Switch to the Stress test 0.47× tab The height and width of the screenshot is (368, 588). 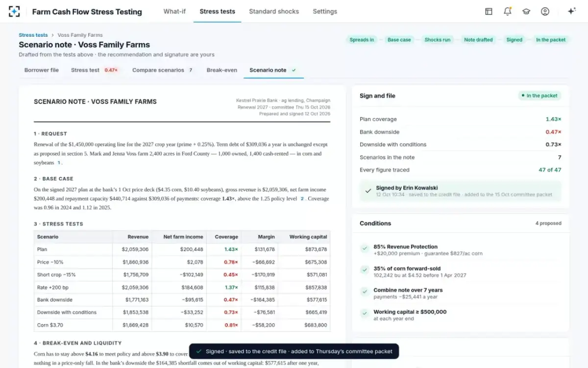(x=95, y=70)
